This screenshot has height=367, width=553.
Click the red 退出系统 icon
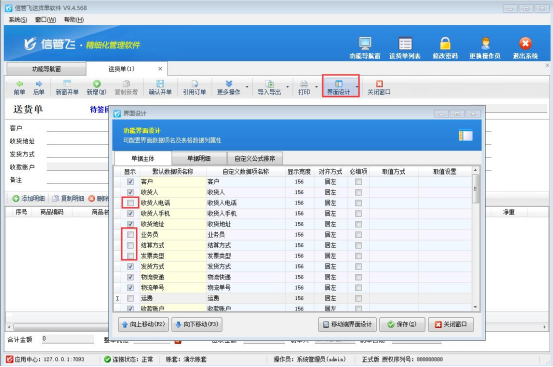(x=525, y=44)
